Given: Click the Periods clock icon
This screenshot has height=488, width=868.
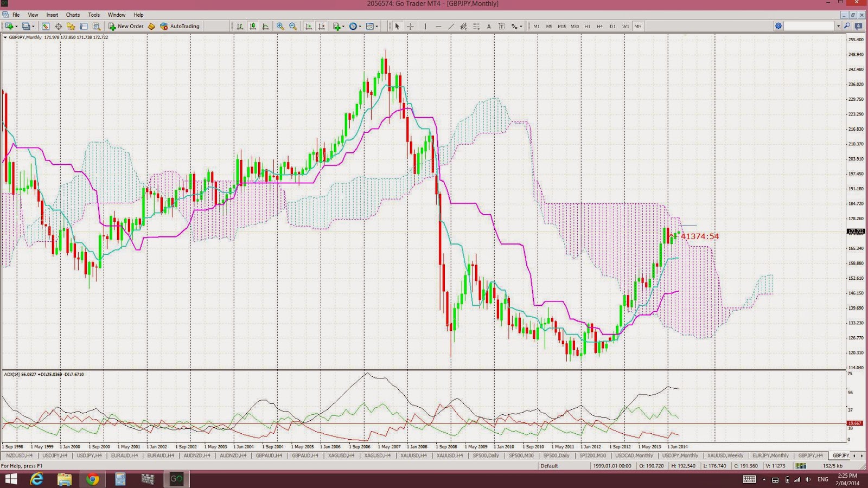Looking at the screenshot, I should tap(353, 26).
